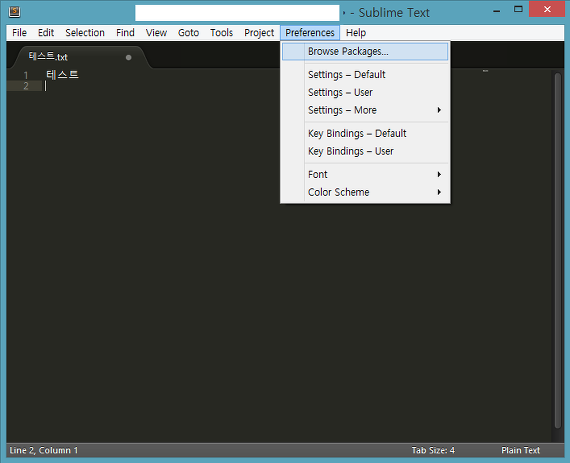Open the Selection menu
This screenshot has width=570, height=463.
pyautogui.click(x=85, y=33)
